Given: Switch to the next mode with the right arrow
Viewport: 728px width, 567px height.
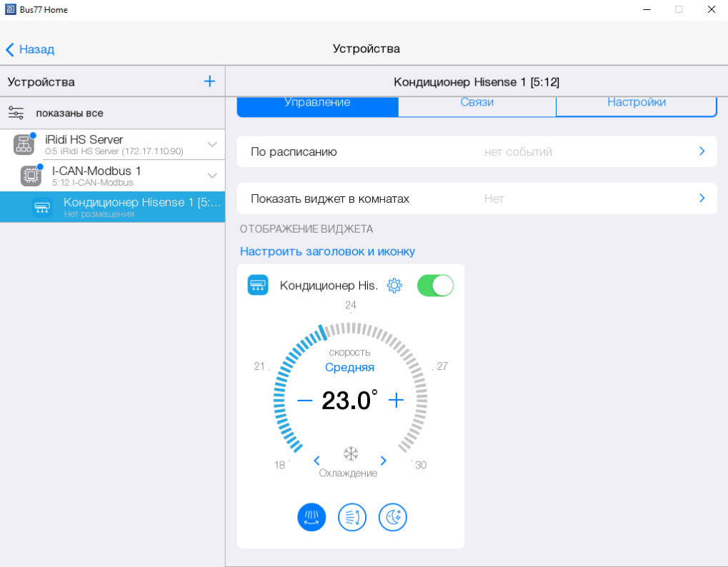Looking at the screenshot, I should (x=384, y=461).
